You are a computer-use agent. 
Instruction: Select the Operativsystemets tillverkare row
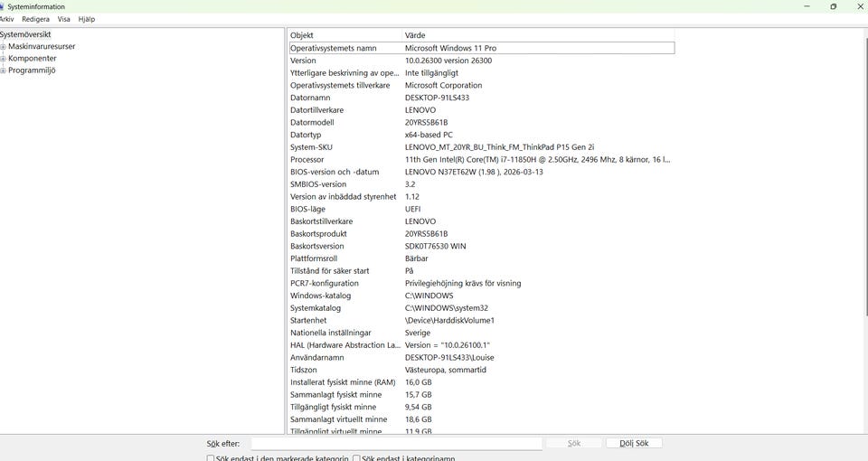tap(482, 85)
